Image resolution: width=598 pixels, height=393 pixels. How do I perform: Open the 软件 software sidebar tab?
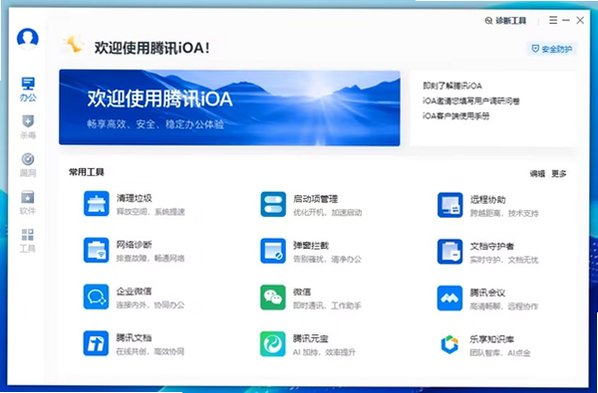28,203
